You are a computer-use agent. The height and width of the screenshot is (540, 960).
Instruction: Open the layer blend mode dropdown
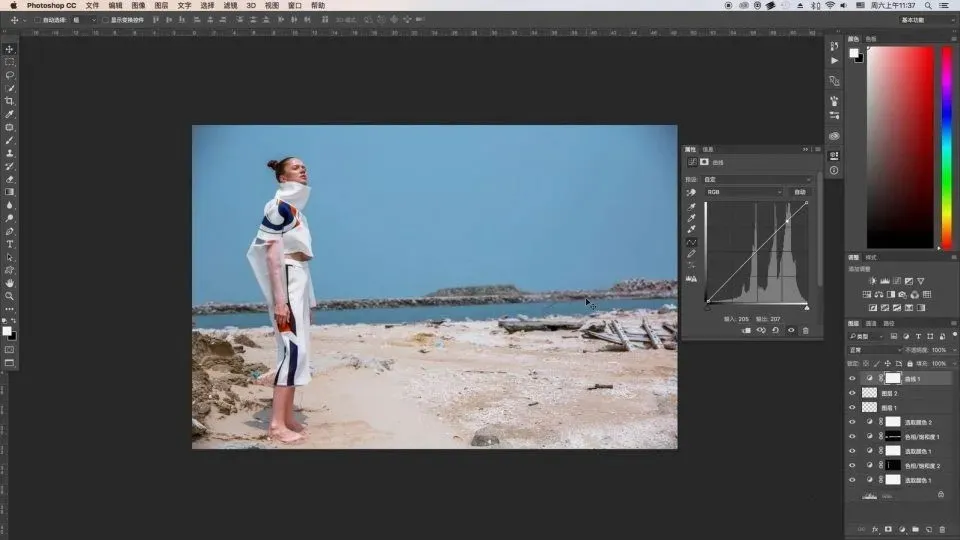pyautogui.click(x=872, y=351)
